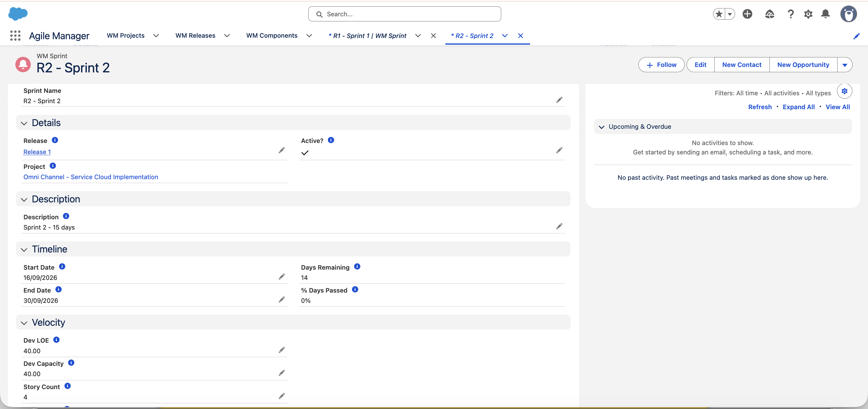Click the Start Date value 16/09/2026
Viewport: 868px width, 409px height.
[x=40, y=277]
